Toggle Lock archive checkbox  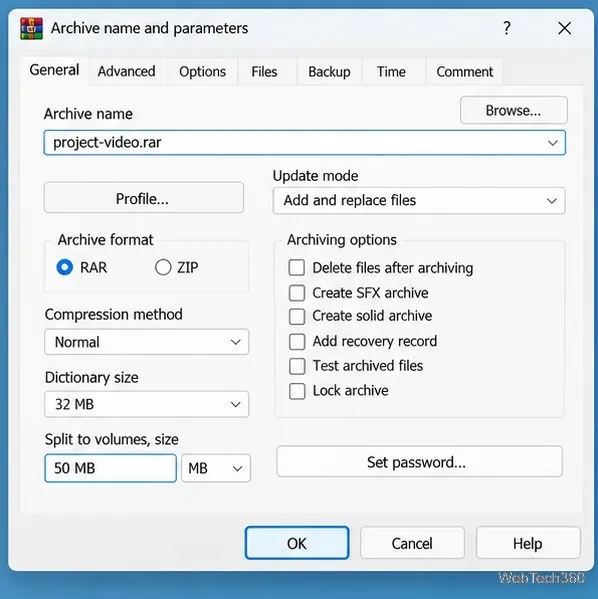(x=297, y=391)
